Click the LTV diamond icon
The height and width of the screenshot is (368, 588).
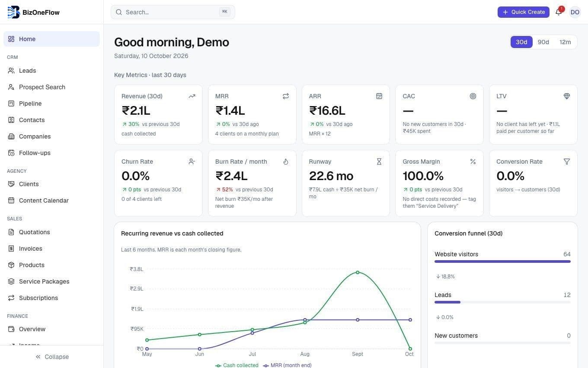pos(567,96)
